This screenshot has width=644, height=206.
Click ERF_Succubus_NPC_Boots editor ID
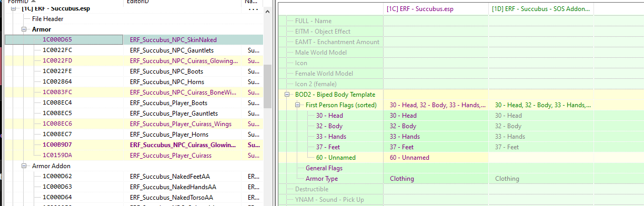[166, 71]
